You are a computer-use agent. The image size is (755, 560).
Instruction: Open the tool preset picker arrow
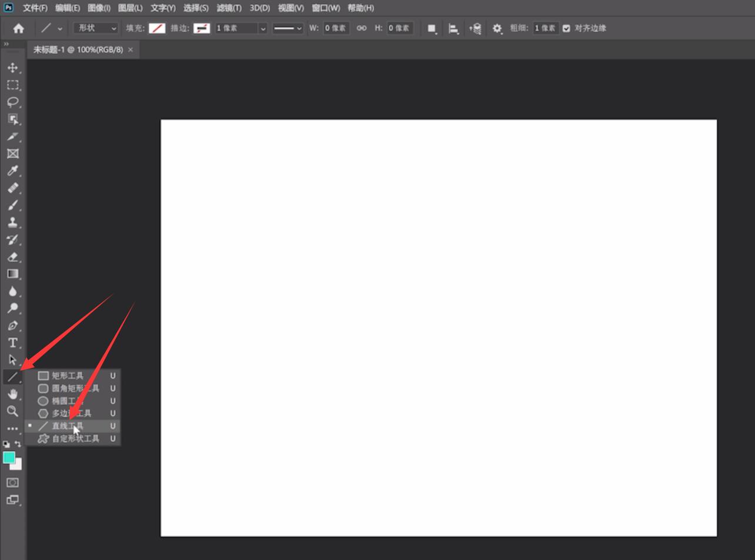pyautogui.click(x=60, y=28)
